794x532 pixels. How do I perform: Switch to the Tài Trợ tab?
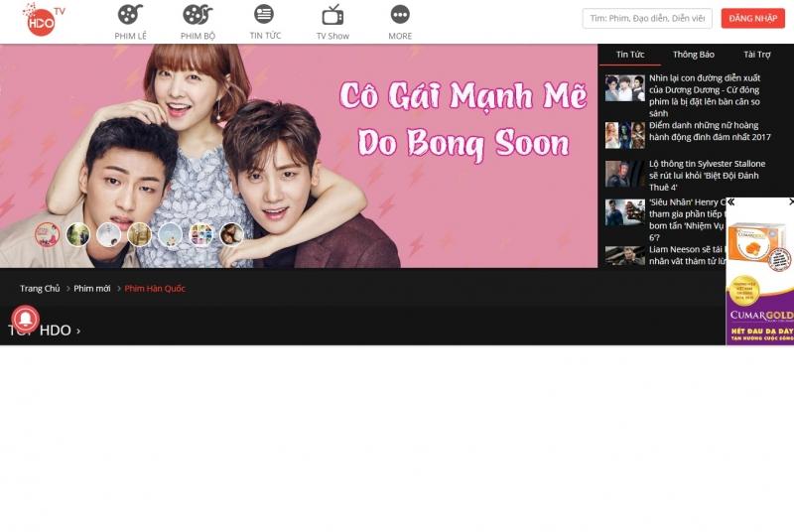tap(756, 55)
